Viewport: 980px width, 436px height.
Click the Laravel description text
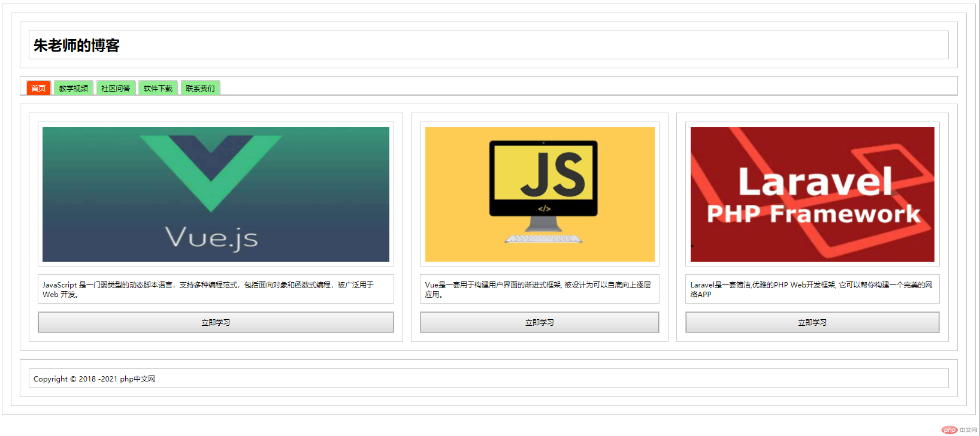coord(811,289)
